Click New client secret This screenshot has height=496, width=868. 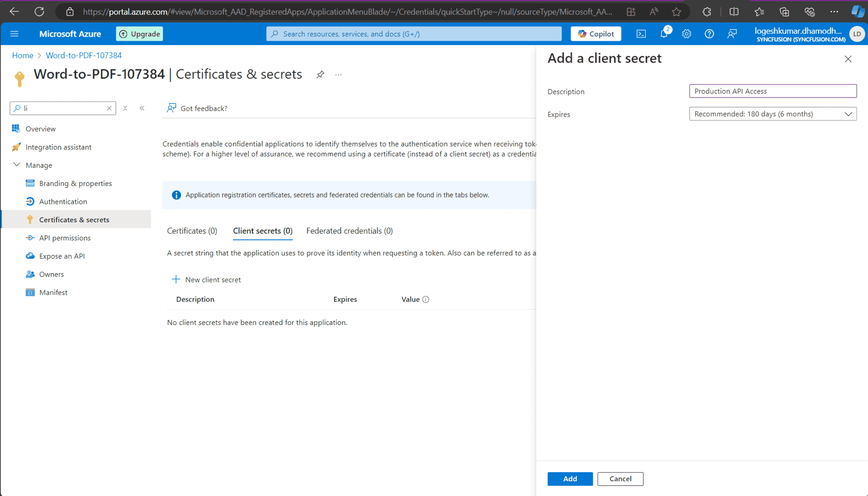click(206, 279)
